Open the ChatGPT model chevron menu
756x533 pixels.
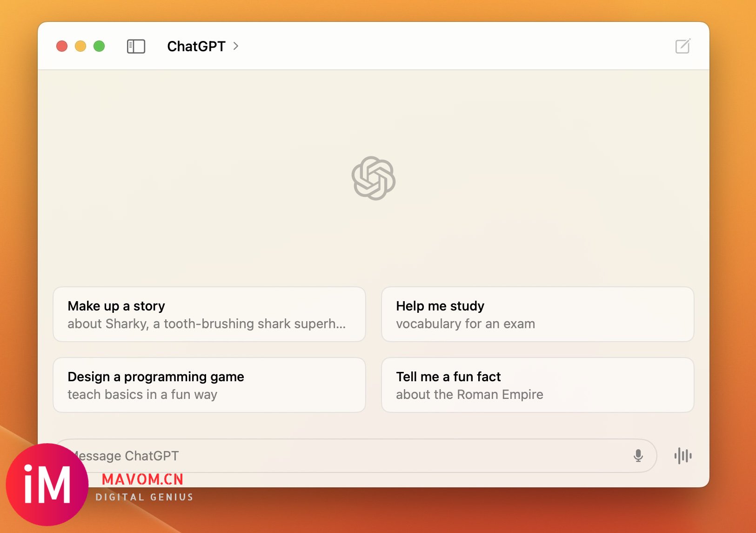[236, 46]
